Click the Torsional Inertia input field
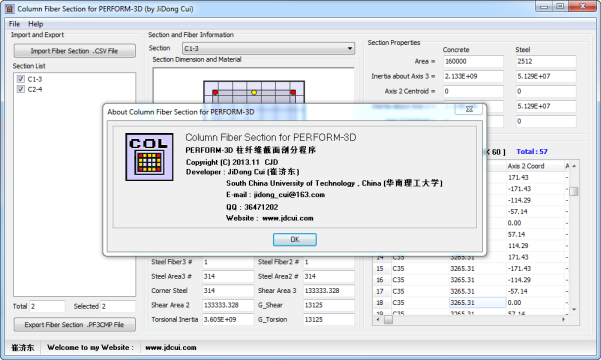601x360 pixels. coord(228,319)
